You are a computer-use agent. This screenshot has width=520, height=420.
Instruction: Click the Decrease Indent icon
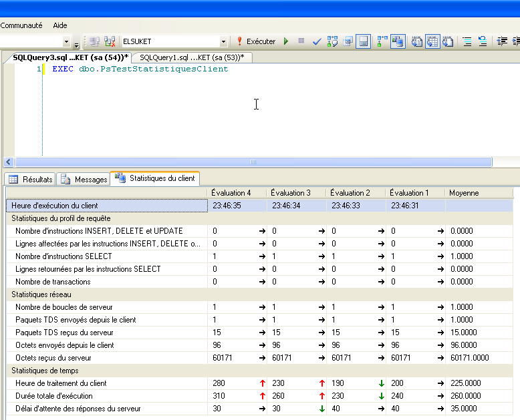[x=502, y=41]
